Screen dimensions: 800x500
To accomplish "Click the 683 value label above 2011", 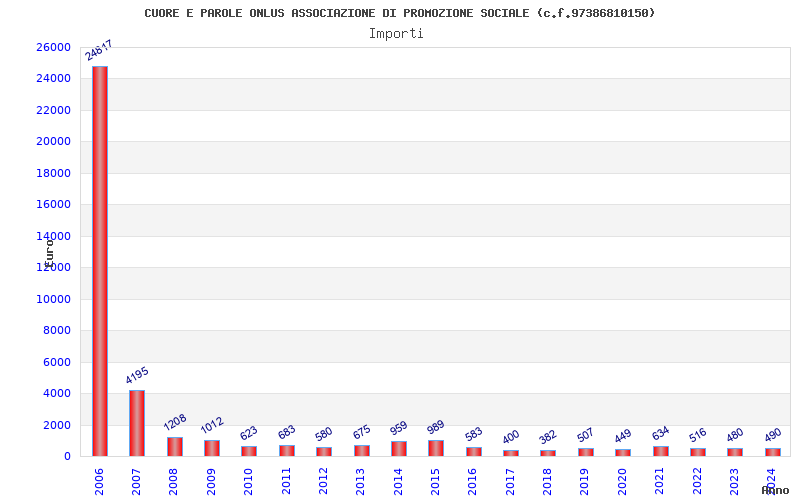I will tap(287, 432).
